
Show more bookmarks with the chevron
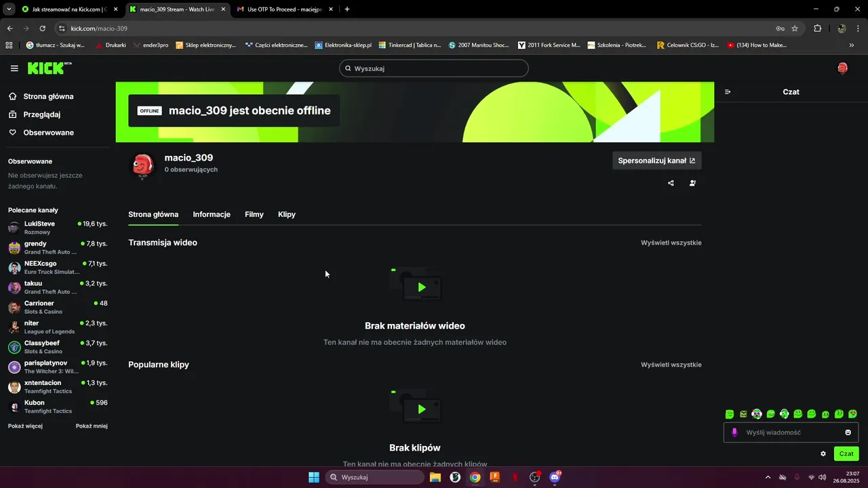coord(852,45)
